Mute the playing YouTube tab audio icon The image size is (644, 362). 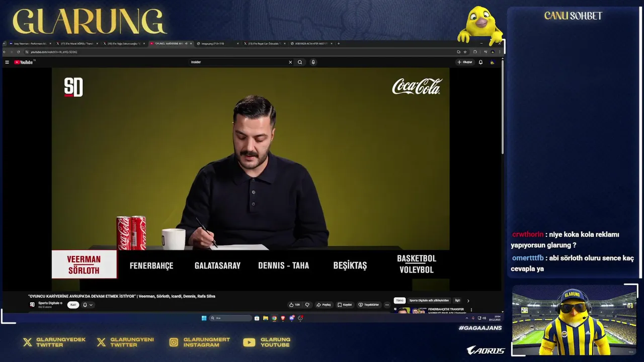pos(186,44)
